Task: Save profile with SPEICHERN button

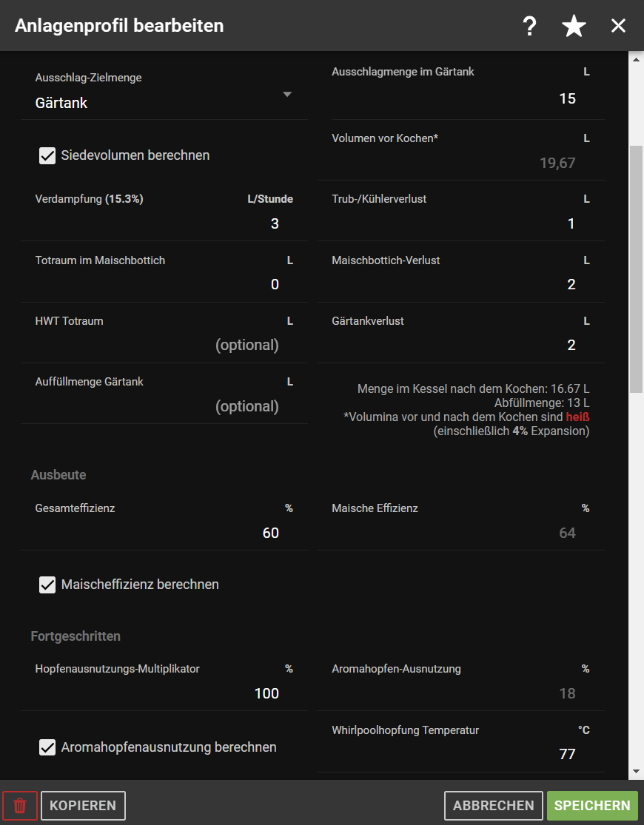Action: click(x=593, y=806)
